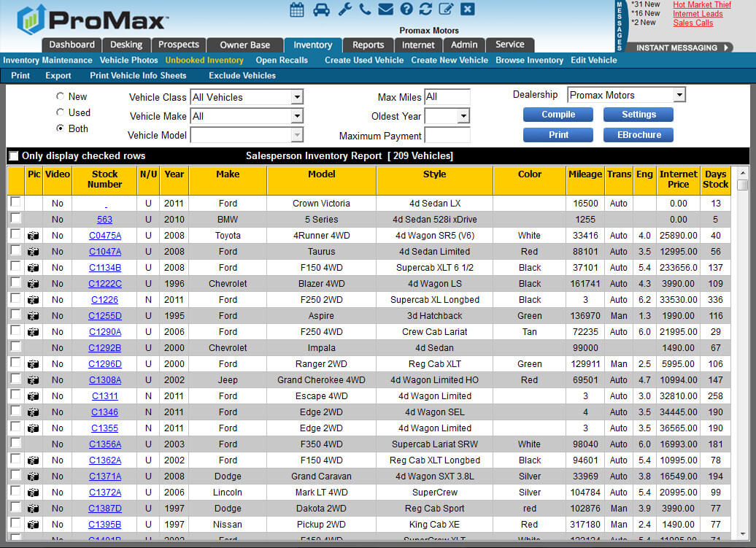Open the calendar icon in top toolbar
The height and width of the screenshot is (548, 756).
tap(297, 9)
